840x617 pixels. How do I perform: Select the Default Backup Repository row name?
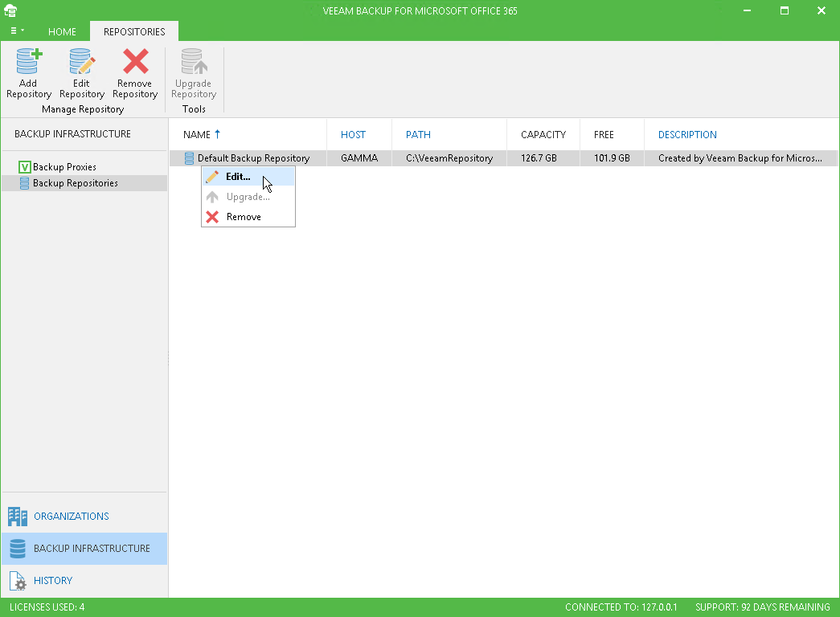tap(253, 158)
